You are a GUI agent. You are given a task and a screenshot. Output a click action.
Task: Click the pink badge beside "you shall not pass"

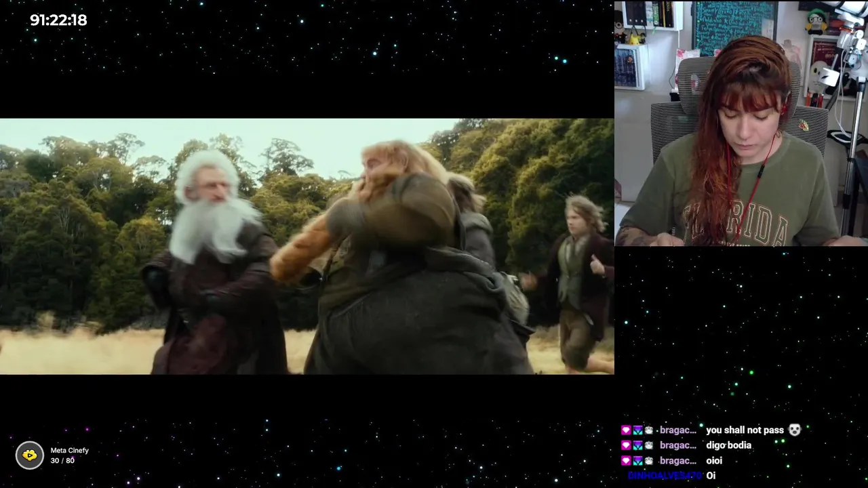pos(626,430)
